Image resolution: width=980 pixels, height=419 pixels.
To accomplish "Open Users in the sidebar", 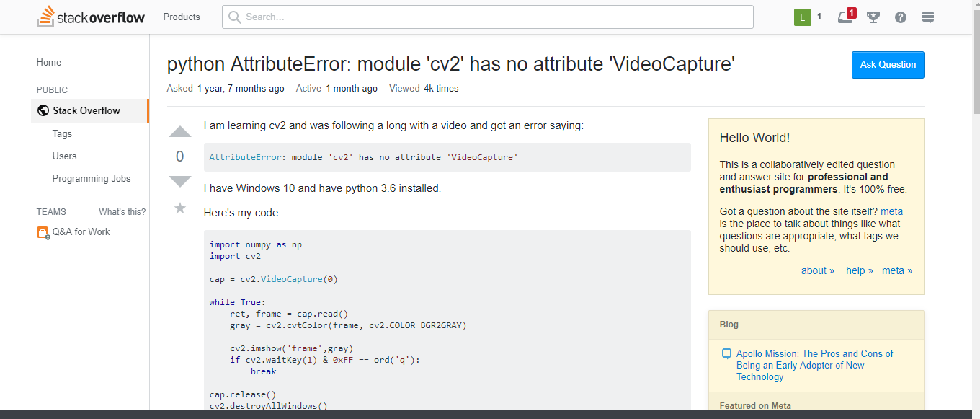I will (64, 156).
